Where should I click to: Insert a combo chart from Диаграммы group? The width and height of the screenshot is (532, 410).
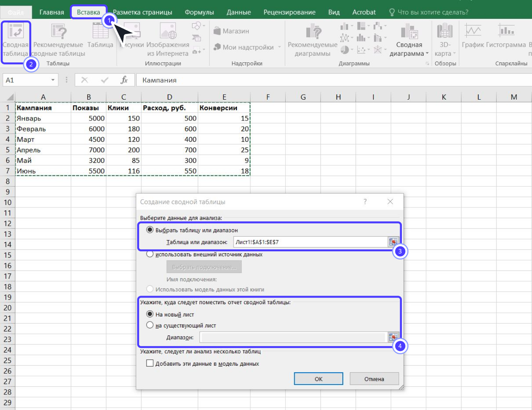click(378, 38)
